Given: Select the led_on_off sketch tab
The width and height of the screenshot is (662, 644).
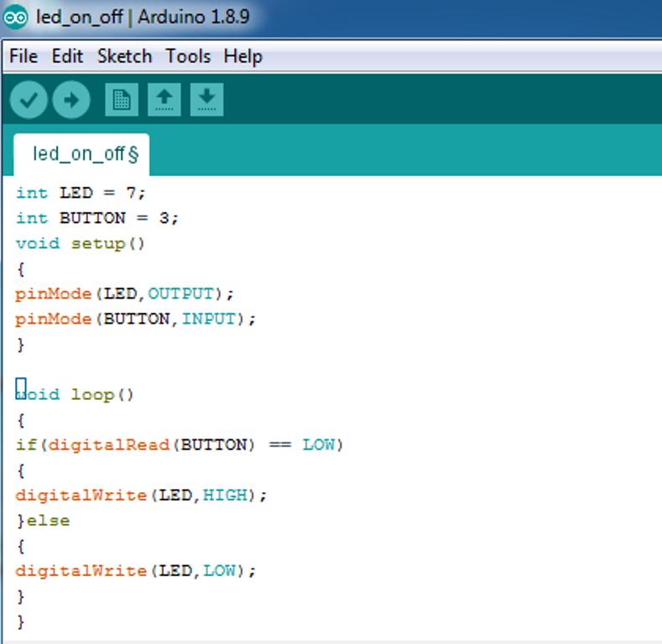Looking at the screenshot, I should click(x=81, y=154).
